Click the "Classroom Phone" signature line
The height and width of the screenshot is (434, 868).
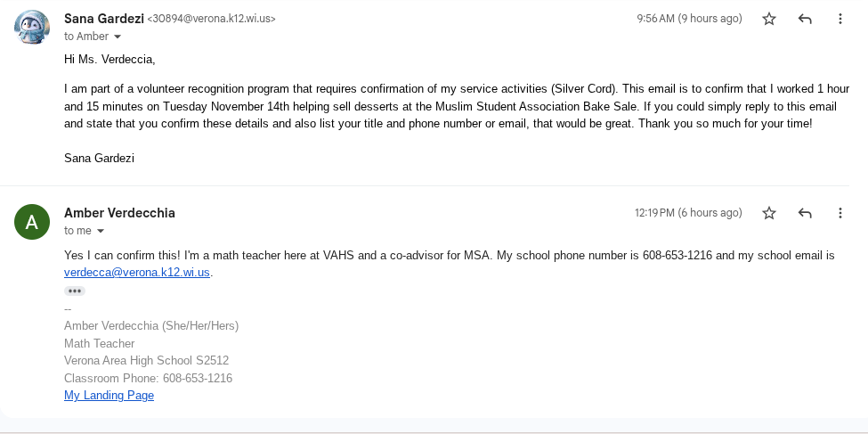tap(148, 378)
